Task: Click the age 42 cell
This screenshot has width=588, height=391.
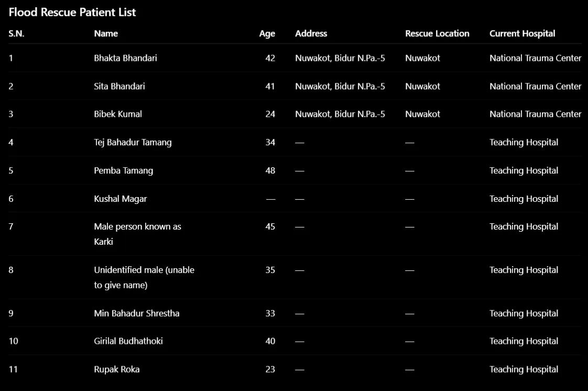Action: pyautogui.click(x=270, y=58)
